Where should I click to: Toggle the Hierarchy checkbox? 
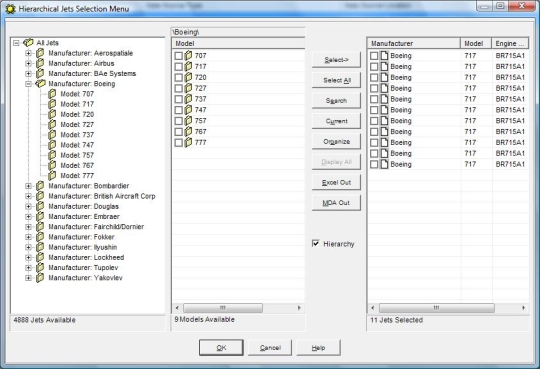(x=315, y=244)
